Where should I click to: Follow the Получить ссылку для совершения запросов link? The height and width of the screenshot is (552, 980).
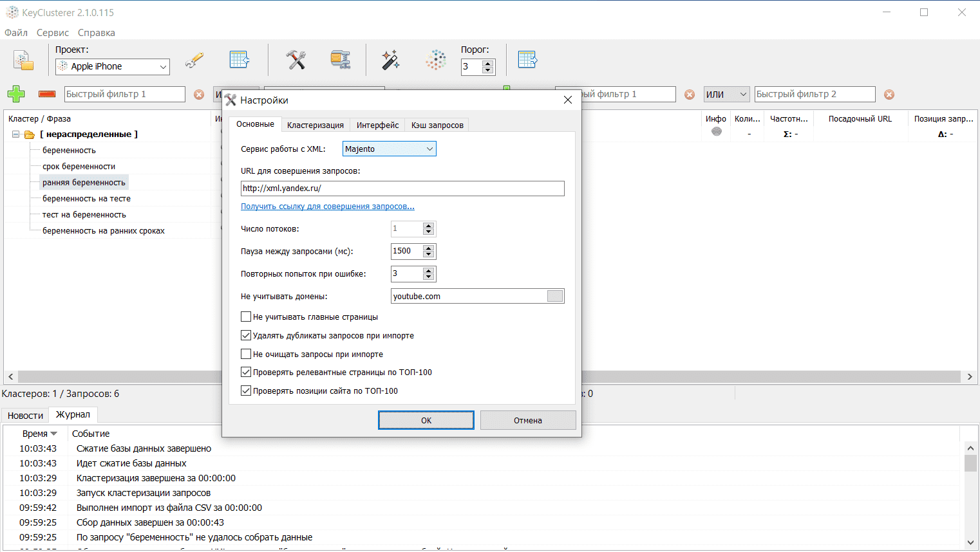328,207
